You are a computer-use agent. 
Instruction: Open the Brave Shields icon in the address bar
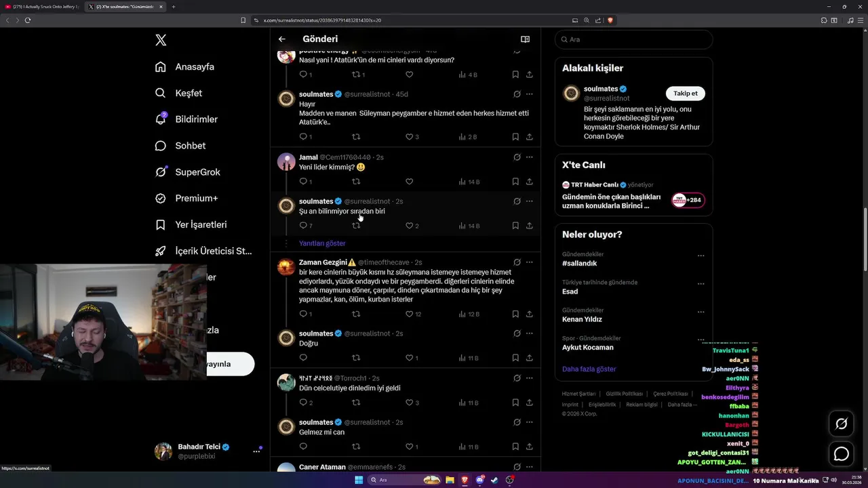point(610,20)
